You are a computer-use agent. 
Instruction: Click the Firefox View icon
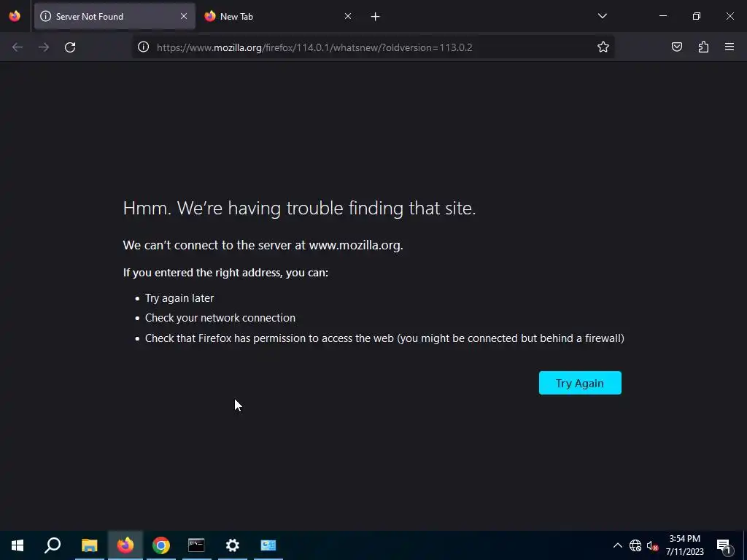[x=15, y=16]
